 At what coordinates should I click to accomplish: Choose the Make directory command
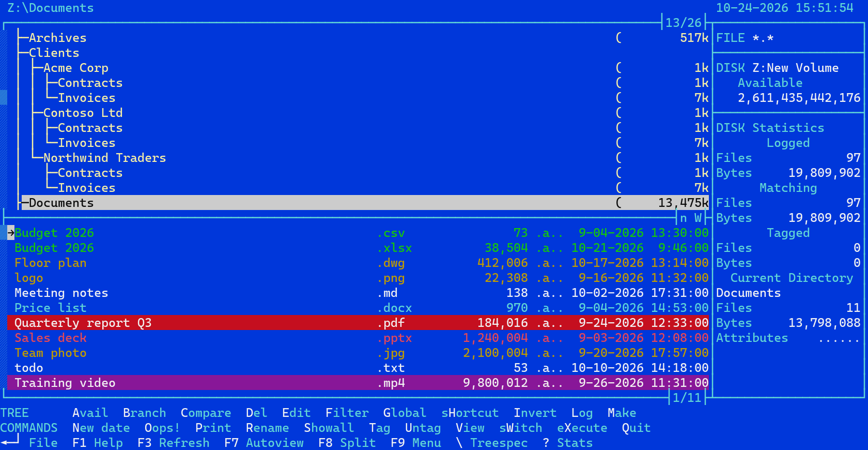coord(622,413)
